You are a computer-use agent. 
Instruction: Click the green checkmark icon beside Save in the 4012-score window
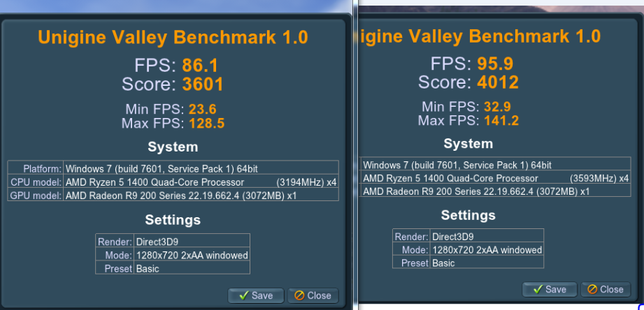point(538,289)
